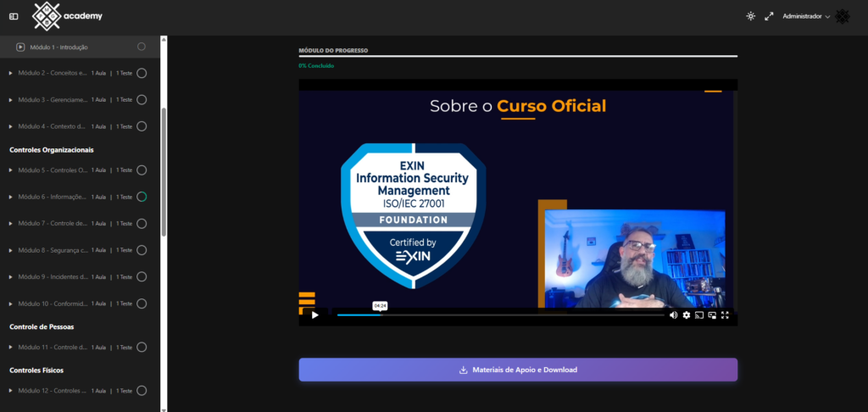Switch theme with the sun icon
Viewport: 868px width, 412px height.
750,16
